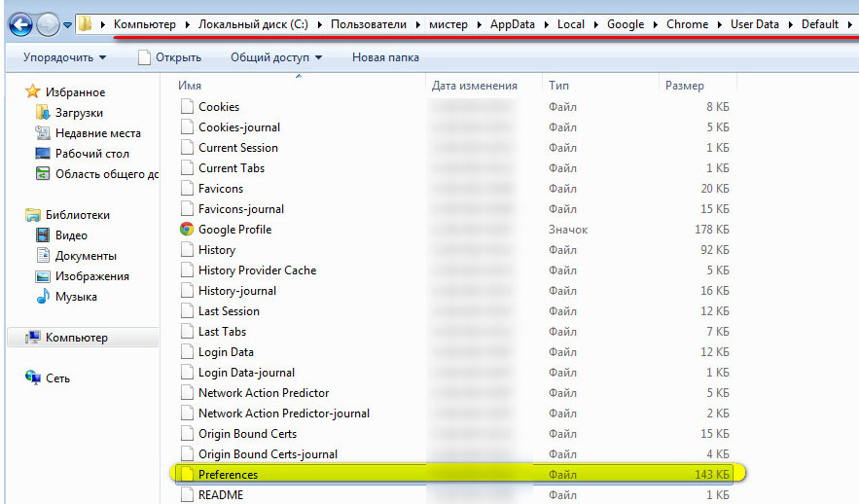Viewport: 859px width, 504px height.
Task: Click the Музыка note icon
Action: 43,297
